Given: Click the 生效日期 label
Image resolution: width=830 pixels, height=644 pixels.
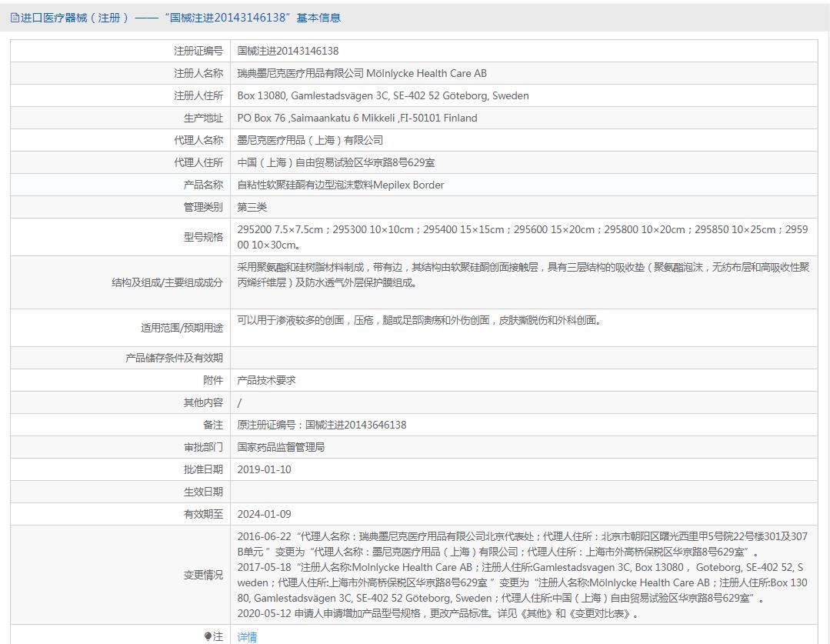Looking at the screenshot, I should [x=203, y=491].
